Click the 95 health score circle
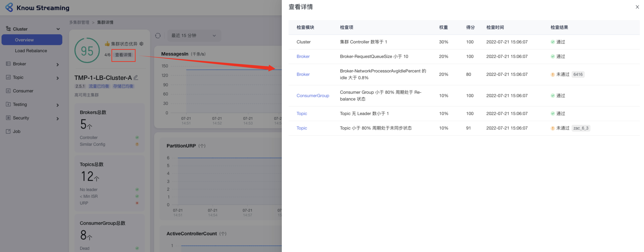This screenshot has width=644, height=252. point(87,51)
